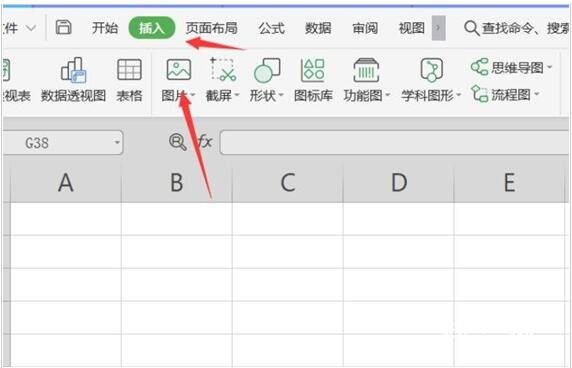Open the 视图 tab

(411, 28)
